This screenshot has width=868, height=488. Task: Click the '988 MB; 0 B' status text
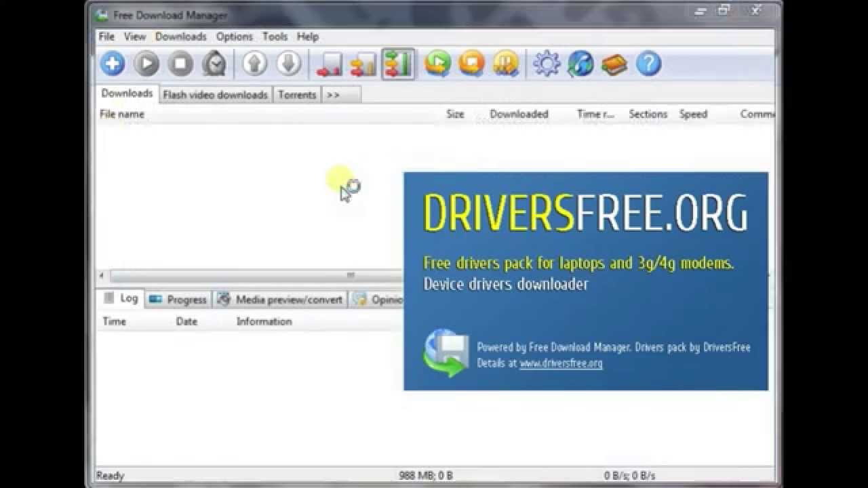[426, 476]
